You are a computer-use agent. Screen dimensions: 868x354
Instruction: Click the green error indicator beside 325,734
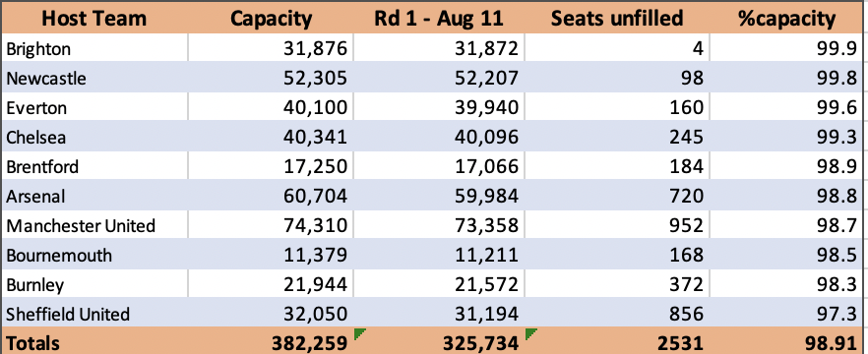click(530, 334)
